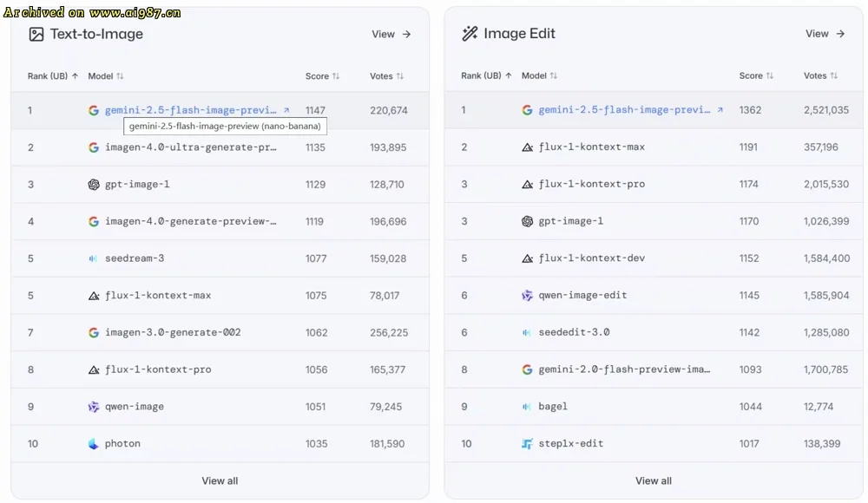
Task: Sort Text-to-Image table by Score
Action: [x=322, y=76]
